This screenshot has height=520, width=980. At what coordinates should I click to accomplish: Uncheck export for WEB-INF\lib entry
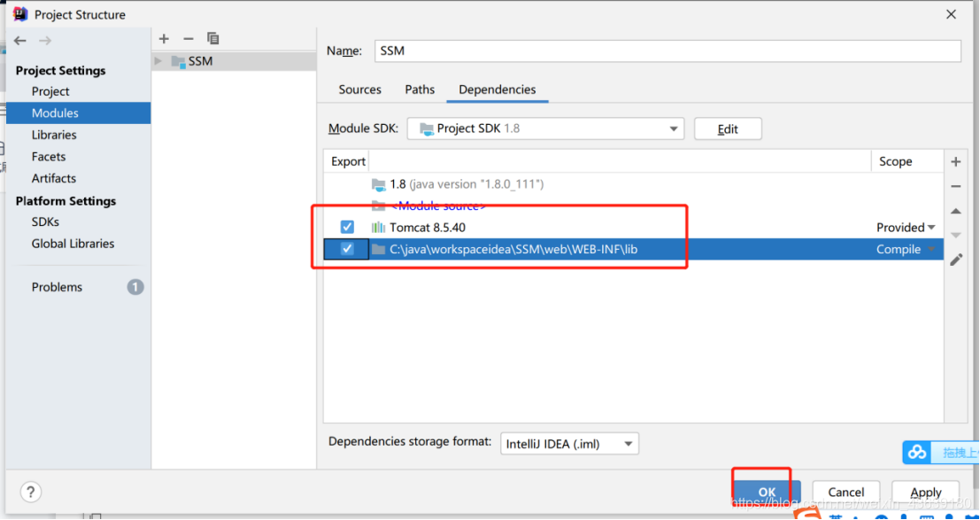point(347,249)
